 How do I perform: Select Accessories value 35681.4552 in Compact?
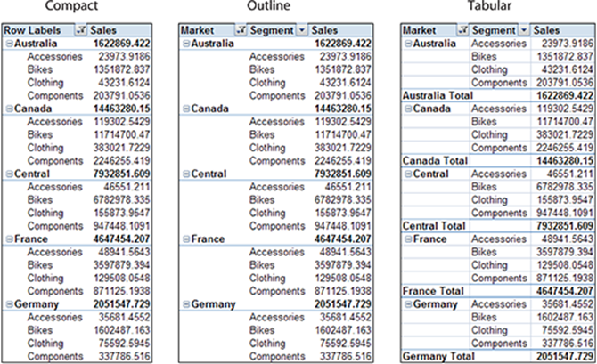click(x=124, y=317)
